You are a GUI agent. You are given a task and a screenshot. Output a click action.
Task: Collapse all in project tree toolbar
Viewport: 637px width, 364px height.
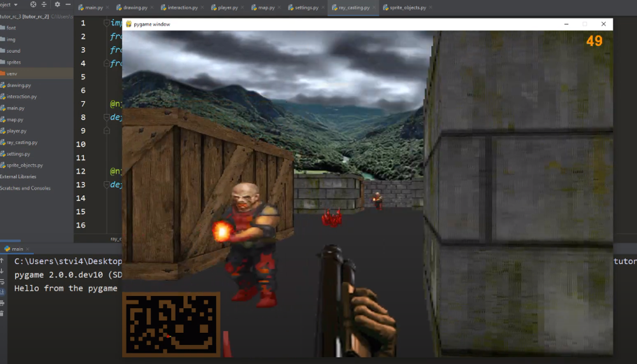click(x=45, y=4)
